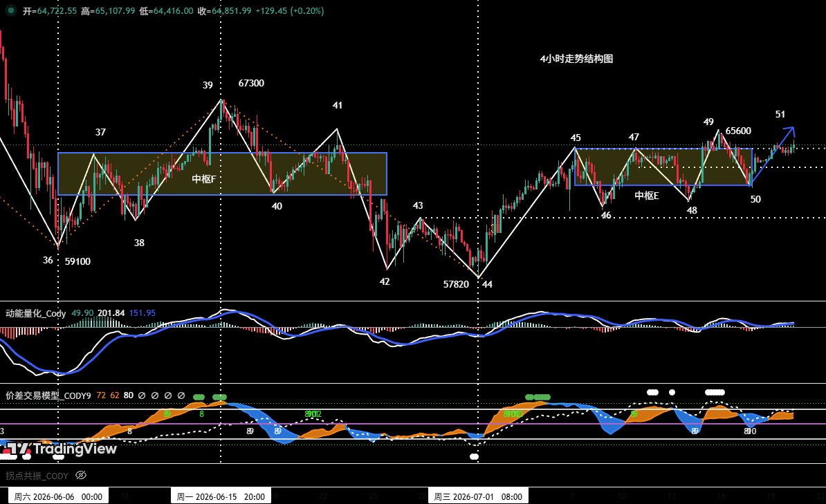The width and height of the screenshot is (826, 504).
Task: Click the 59100 label at low 36
Action: click(77, 262)
